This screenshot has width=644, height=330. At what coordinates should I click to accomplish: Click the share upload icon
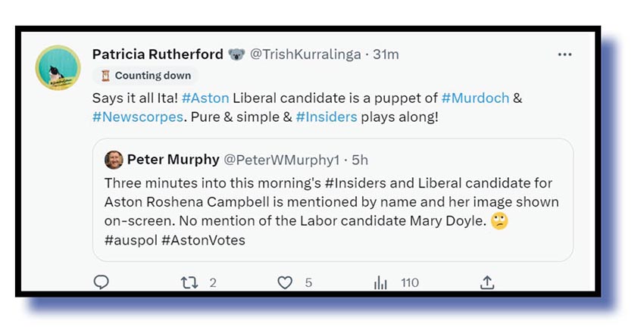coord(487,283)
